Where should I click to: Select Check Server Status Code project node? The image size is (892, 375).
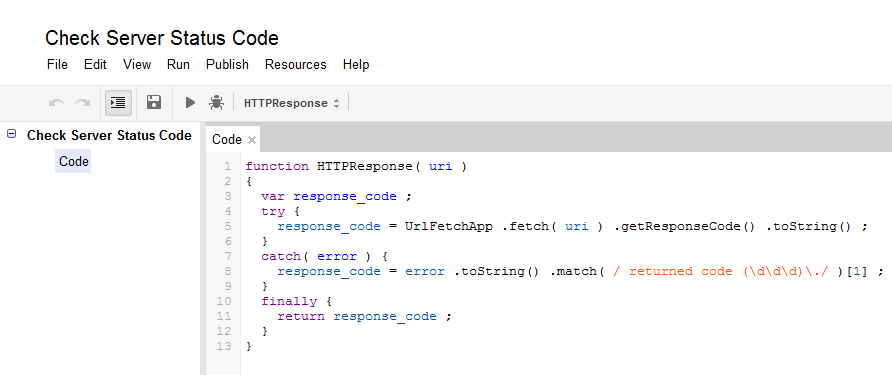(109, 135)
